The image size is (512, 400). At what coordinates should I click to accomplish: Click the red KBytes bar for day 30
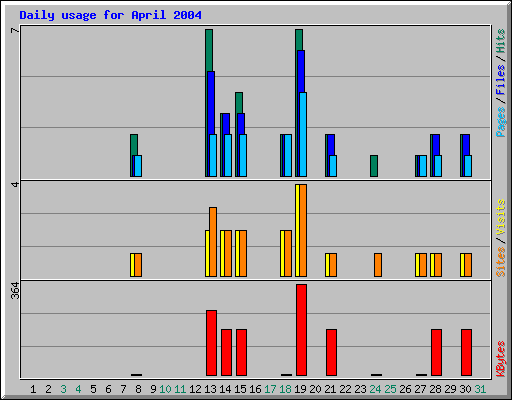466,352
